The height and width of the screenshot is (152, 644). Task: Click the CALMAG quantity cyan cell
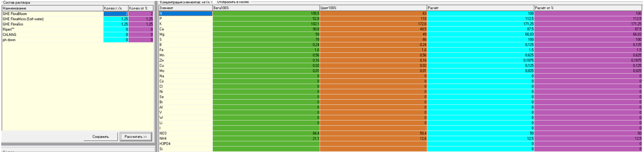pyautogui.click(x=116, y=35)
